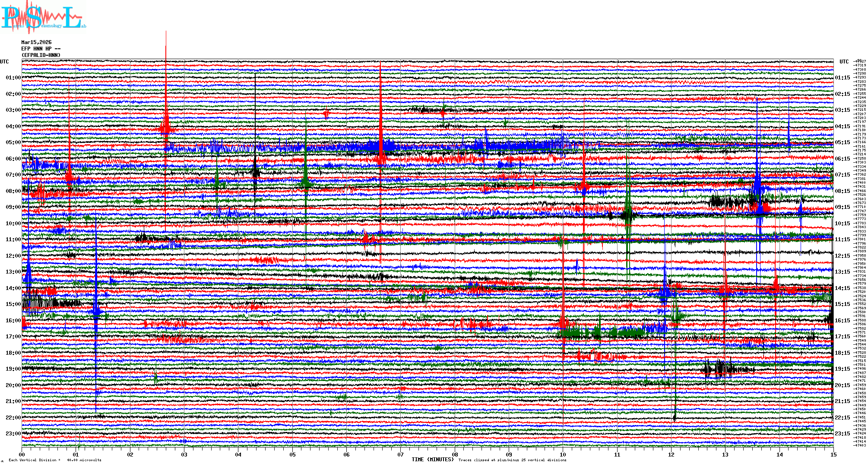Click the Traces clipped note at bottom
Screen dimensions: 868x466
(512, 460)
